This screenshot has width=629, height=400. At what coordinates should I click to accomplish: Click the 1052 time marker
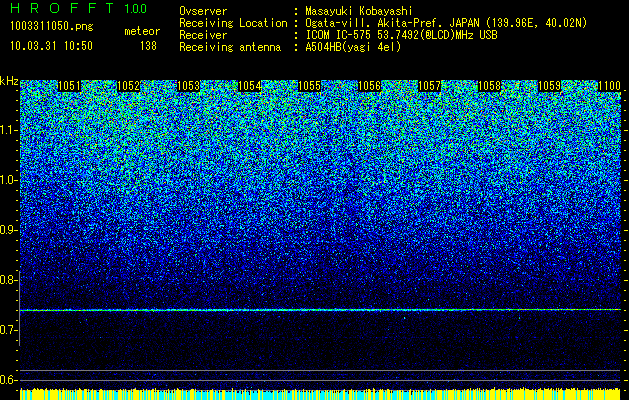click(x=128, y=86)
